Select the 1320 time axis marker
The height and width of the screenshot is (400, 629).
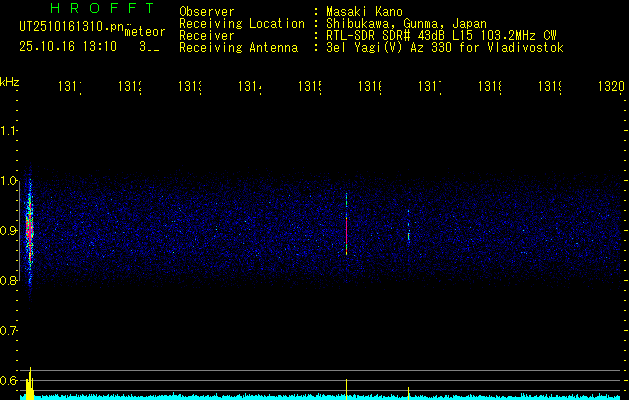click(609, 87)
